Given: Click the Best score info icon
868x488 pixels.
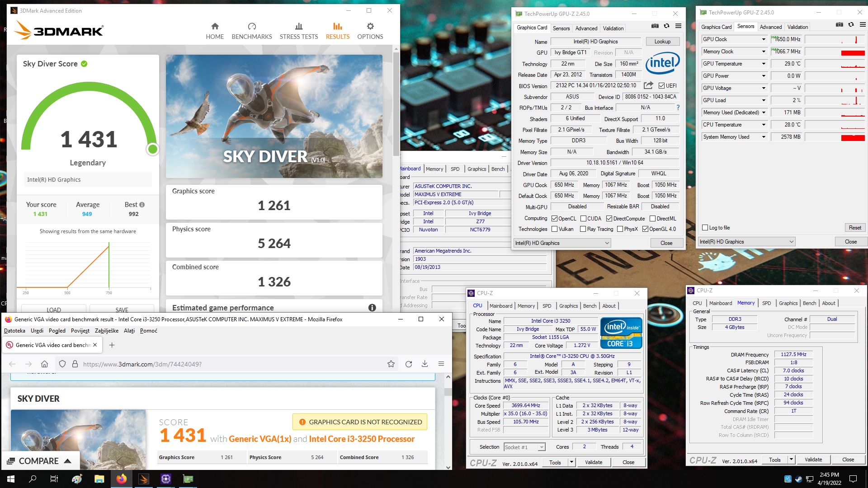Looking at the screenshot, I should (142, 205).
